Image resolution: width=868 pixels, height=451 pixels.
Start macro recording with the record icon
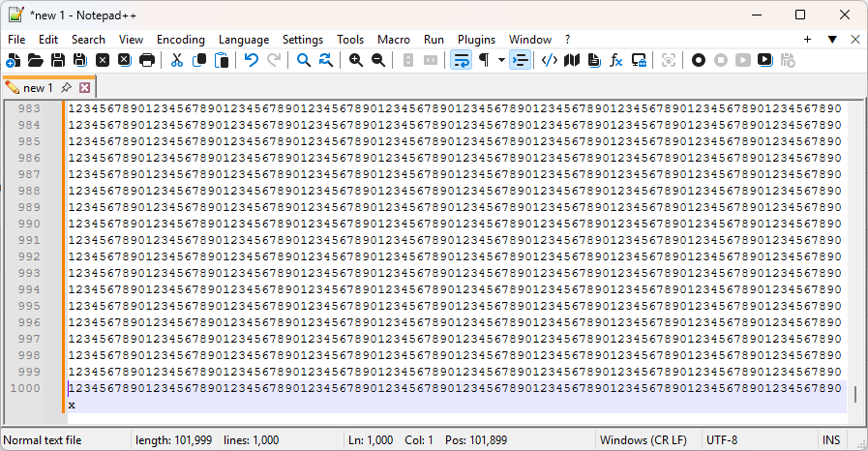[699, 60]
